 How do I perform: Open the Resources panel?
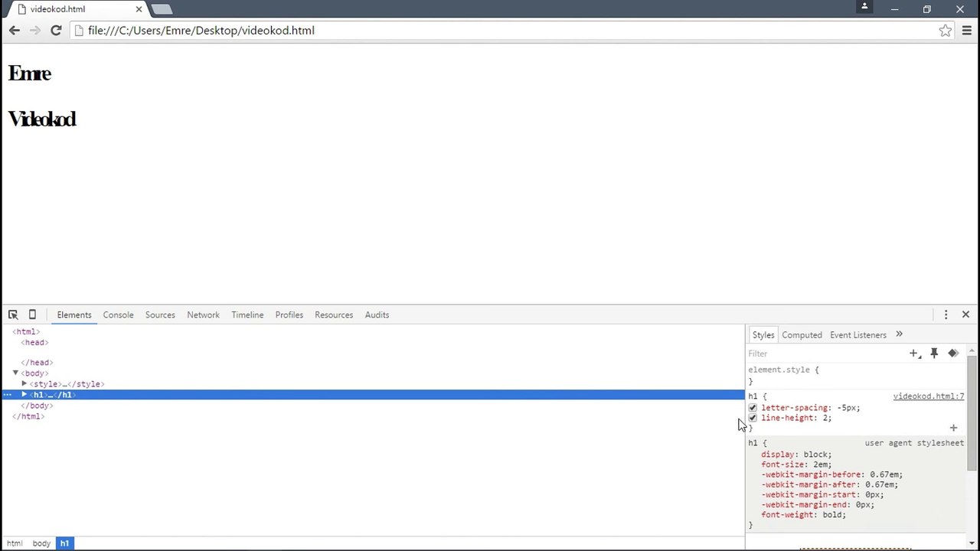[334, 315]
